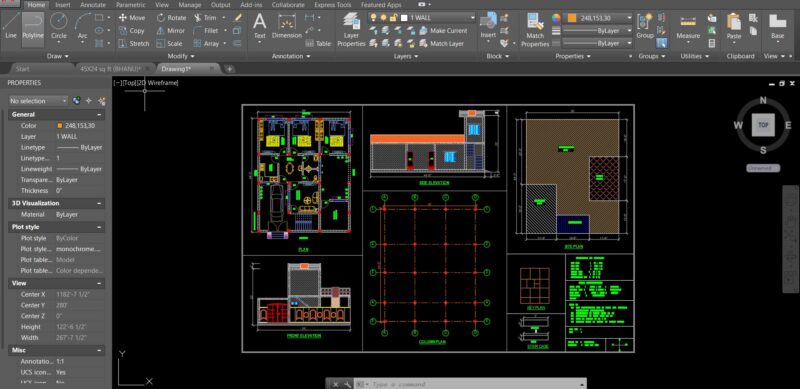
Task: Toggle layer freeze sun icon
Action: pos(383,17)
